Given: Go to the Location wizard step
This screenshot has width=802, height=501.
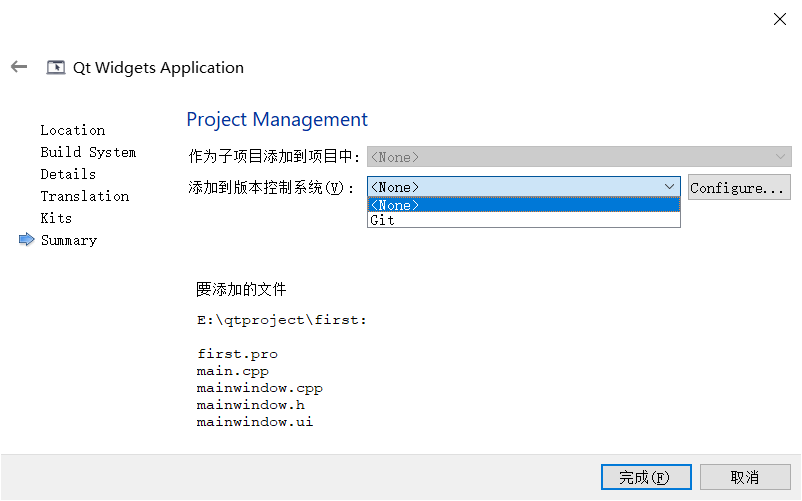Looking at the screenshot, I should click(72, 130).
